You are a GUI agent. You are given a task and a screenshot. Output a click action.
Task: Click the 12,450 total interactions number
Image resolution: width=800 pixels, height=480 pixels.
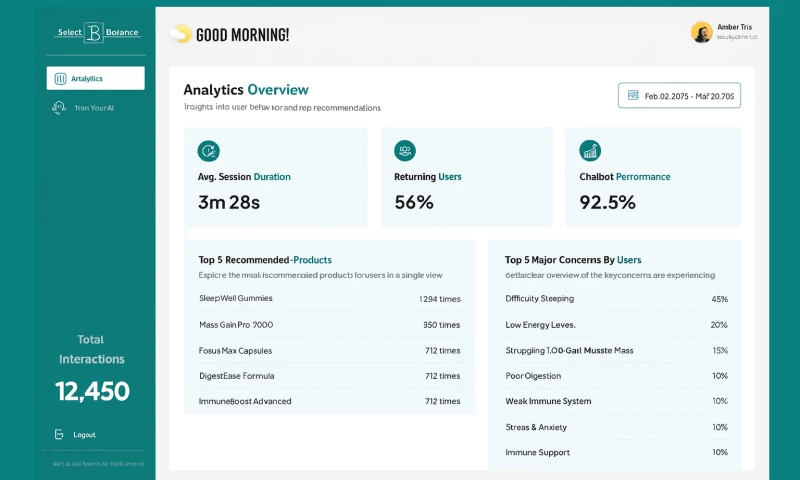pos(92,391)
